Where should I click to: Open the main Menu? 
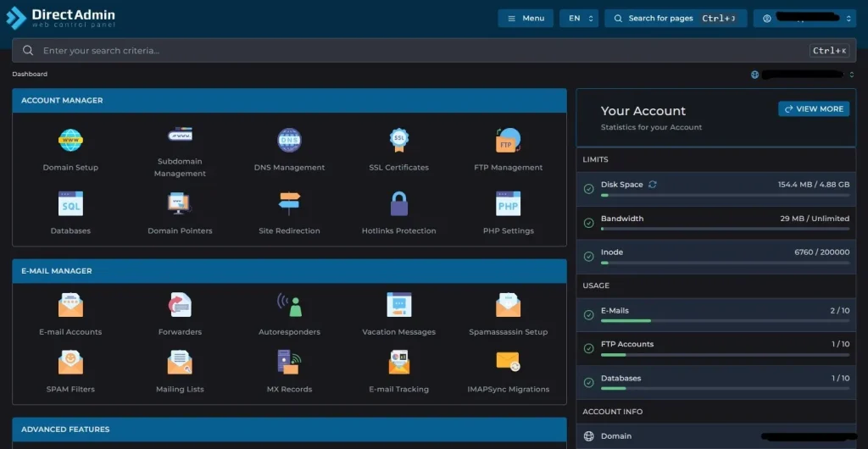tap(526, 18)
